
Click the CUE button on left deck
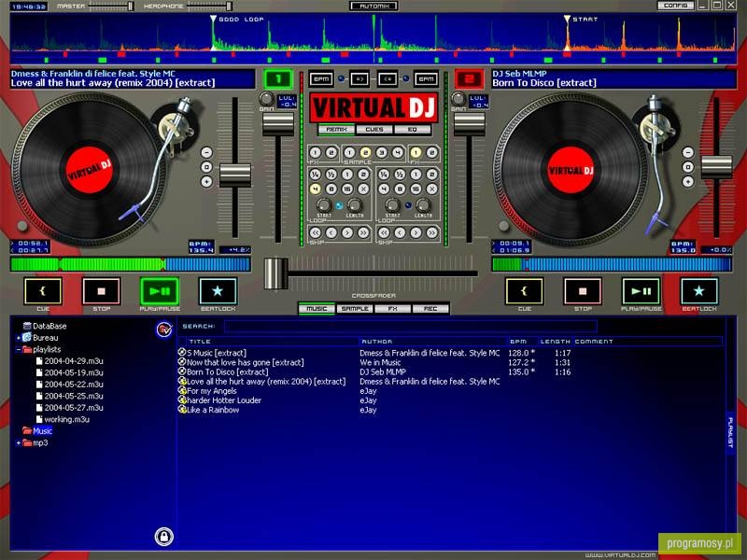[x=43, y=291]
